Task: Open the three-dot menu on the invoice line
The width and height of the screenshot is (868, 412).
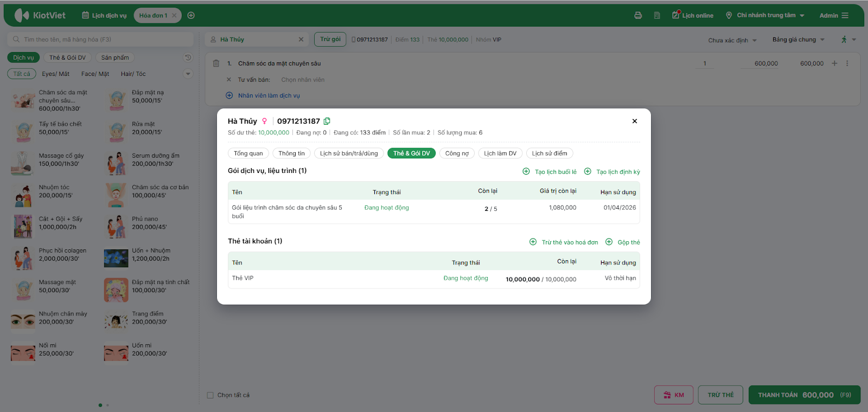Action: tap(847, 63)
